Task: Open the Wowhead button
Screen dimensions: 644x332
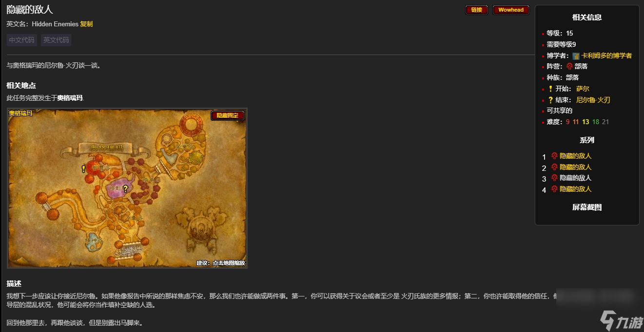Action: (511, 10)
